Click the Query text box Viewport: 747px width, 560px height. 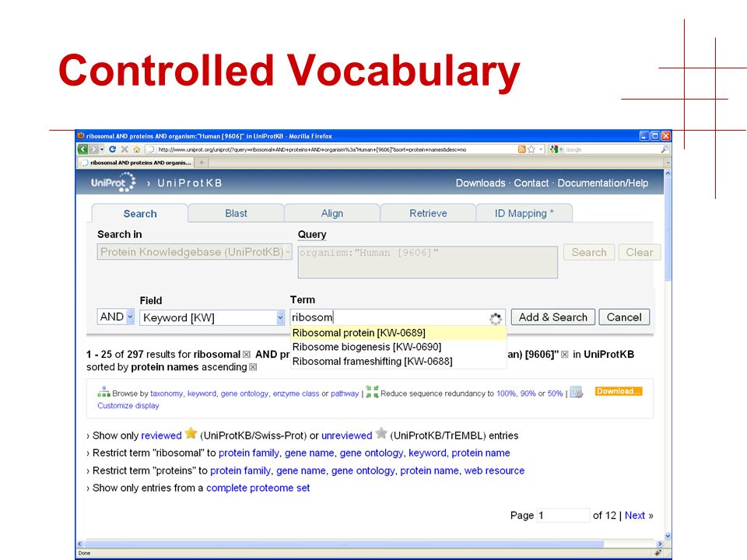[x=427, y=262]
